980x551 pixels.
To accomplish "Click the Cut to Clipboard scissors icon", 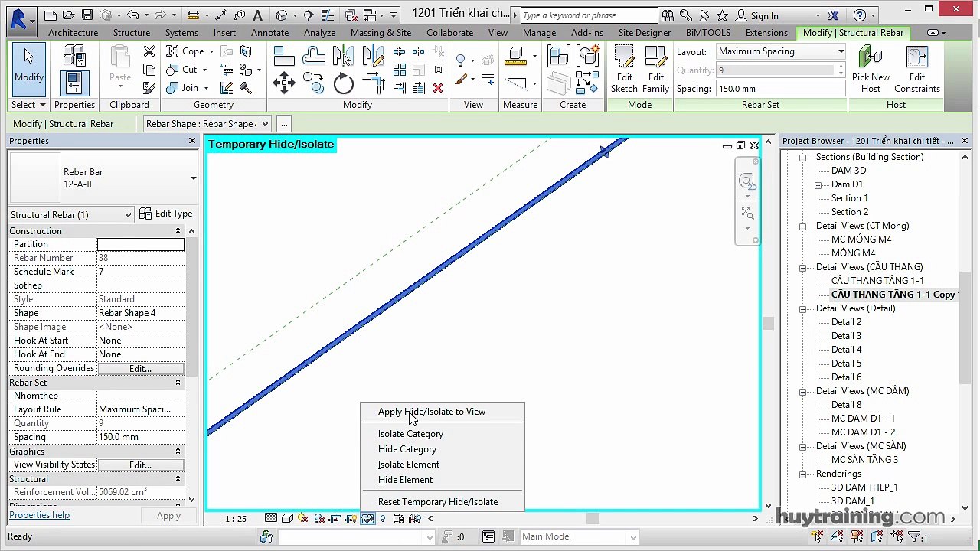I will (x=149, y=51).
